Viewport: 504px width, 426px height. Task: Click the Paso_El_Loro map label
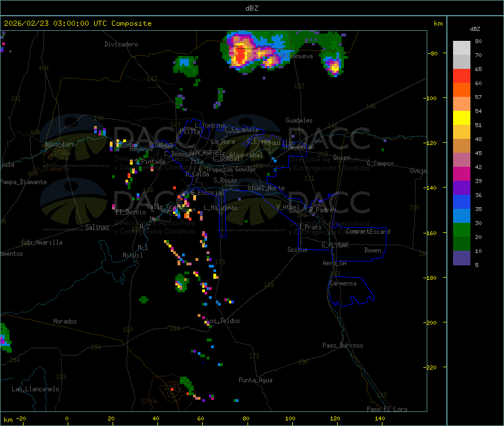(x=387, y=409)
